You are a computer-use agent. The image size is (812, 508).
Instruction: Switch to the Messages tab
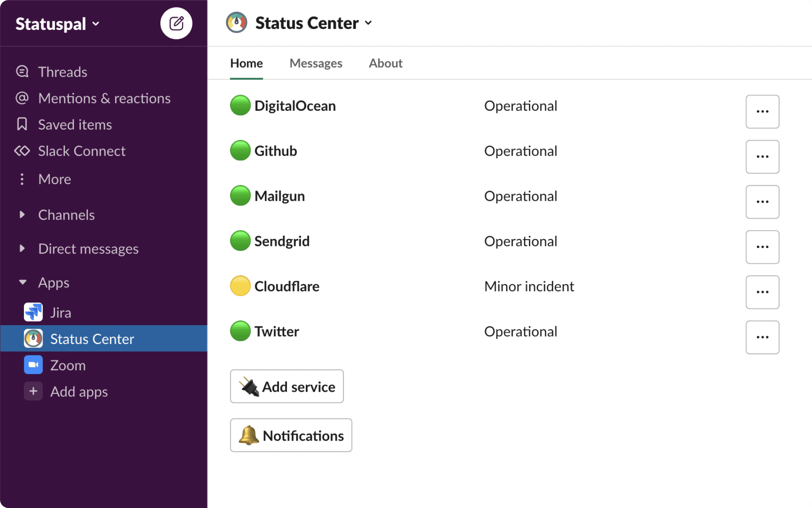tap(316, 63)
